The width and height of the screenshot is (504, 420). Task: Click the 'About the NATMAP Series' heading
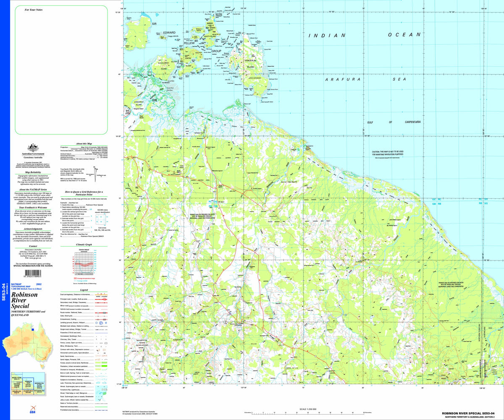click(33, 189)
